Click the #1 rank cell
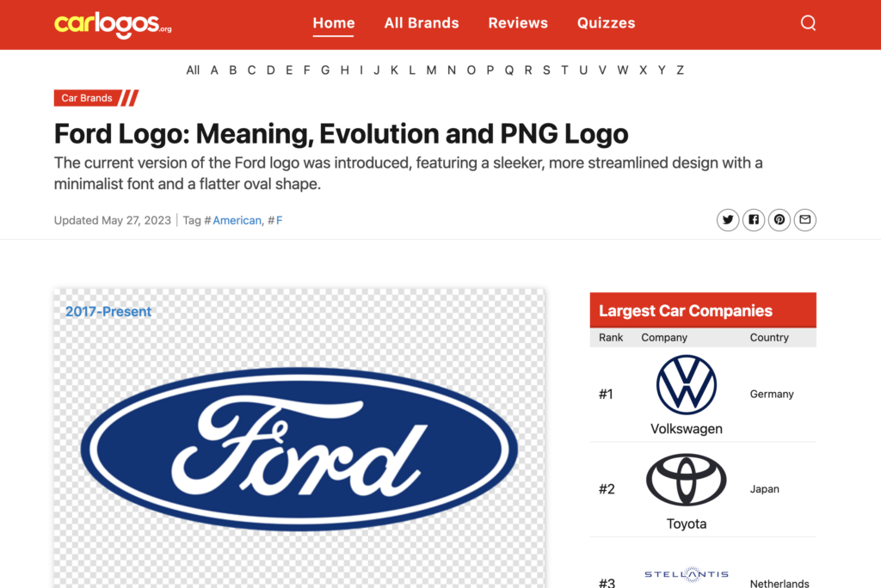The width and height of the screenshot is (881, 588). pos(606,395)
